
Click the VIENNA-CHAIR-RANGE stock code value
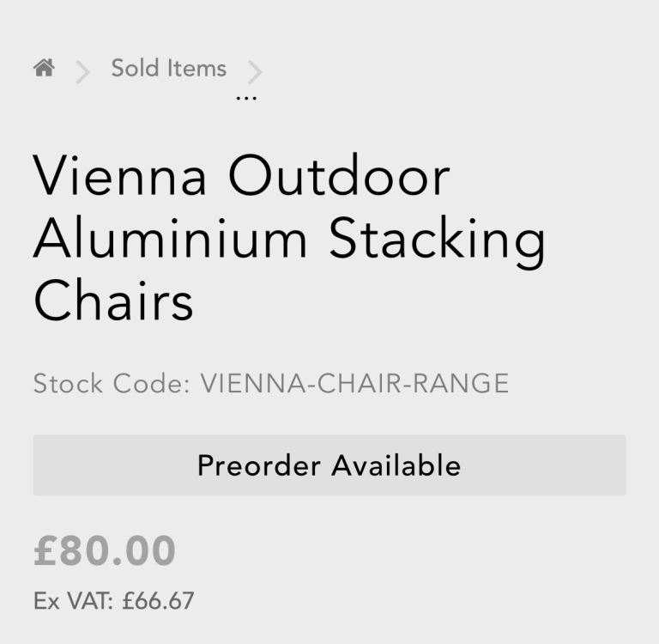[x=354, y=383]
